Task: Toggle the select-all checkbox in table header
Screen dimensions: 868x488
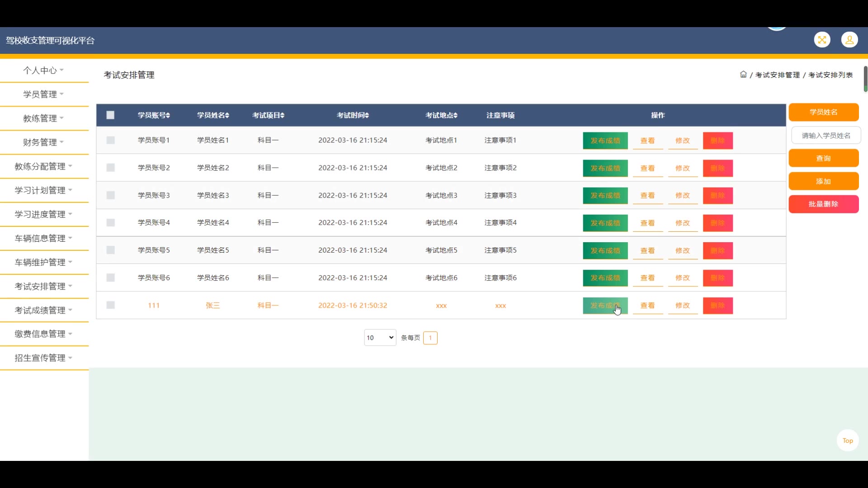Action: coord(110,115)
